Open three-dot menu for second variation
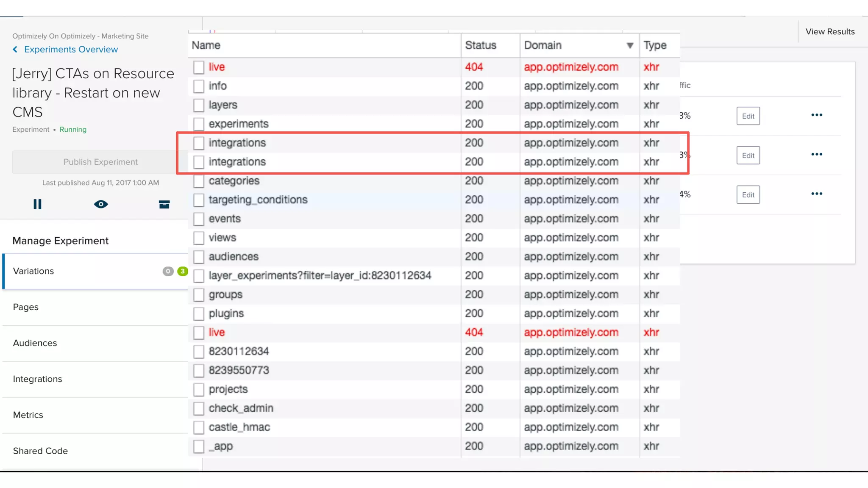Image resolution: width=868 pixels, height=488 pixels. click(x=816, y=155)
